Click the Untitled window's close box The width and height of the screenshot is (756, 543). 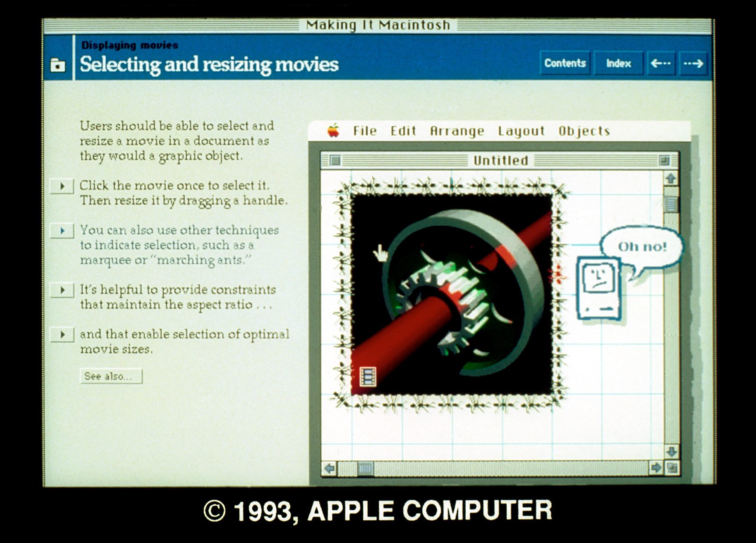coord(335,161)
